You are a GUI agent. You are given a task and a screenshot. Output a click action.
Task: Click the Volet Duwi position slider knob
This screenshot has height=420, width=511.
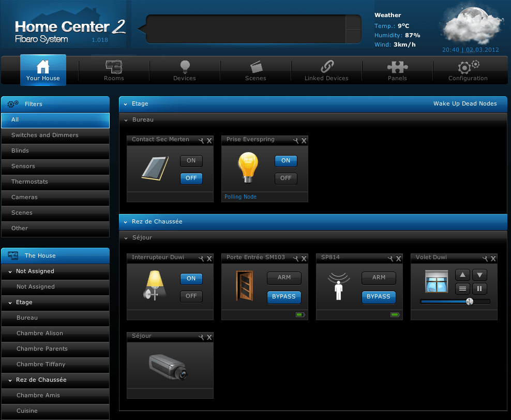click(470, 302)
